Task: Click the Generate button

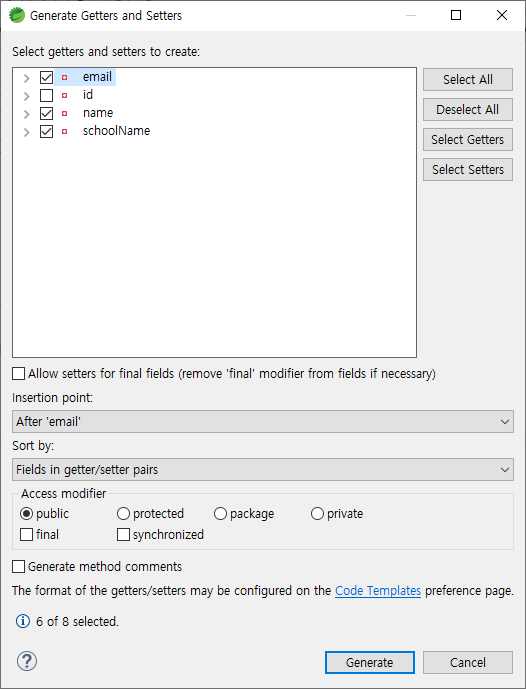Action: [x=370, y=662]
